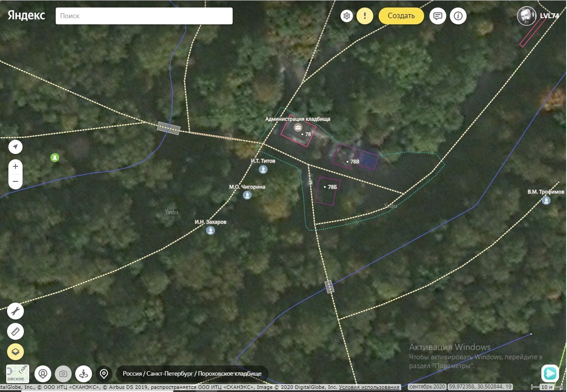Select the ruler measurement tool

pyautogui.click(x=15, y=331)
